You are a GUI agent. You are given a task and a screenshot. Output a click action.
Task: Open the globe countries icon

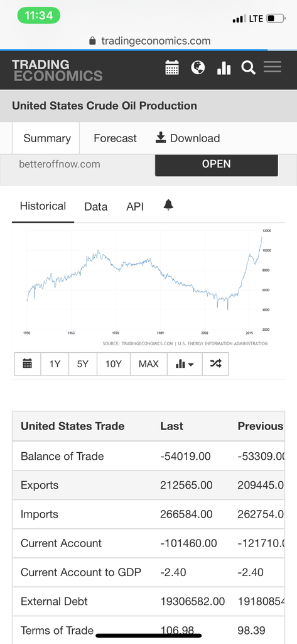coord(198,67)
